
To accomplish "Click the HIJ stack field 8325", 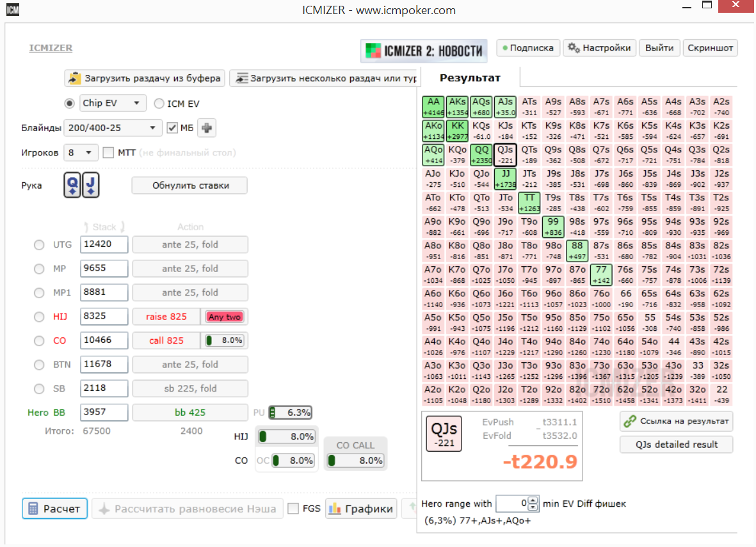I will click(x=104, y=316).
